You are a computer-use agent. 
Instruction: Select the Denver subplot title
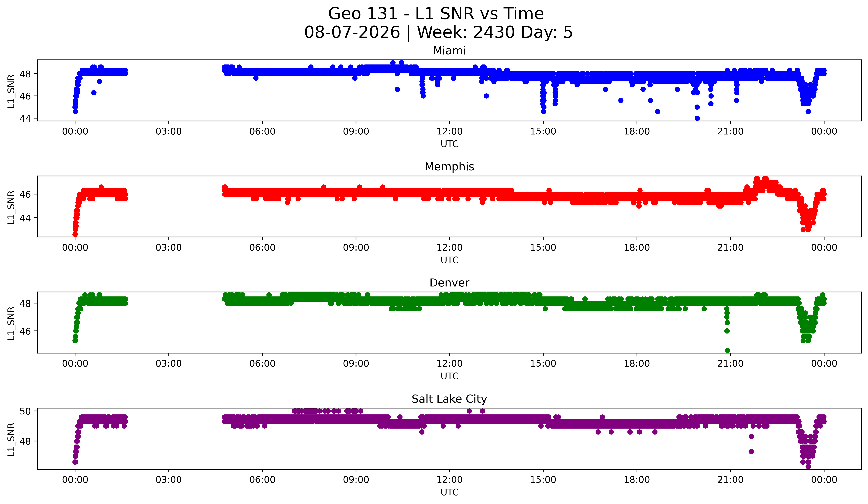[449, 283]
